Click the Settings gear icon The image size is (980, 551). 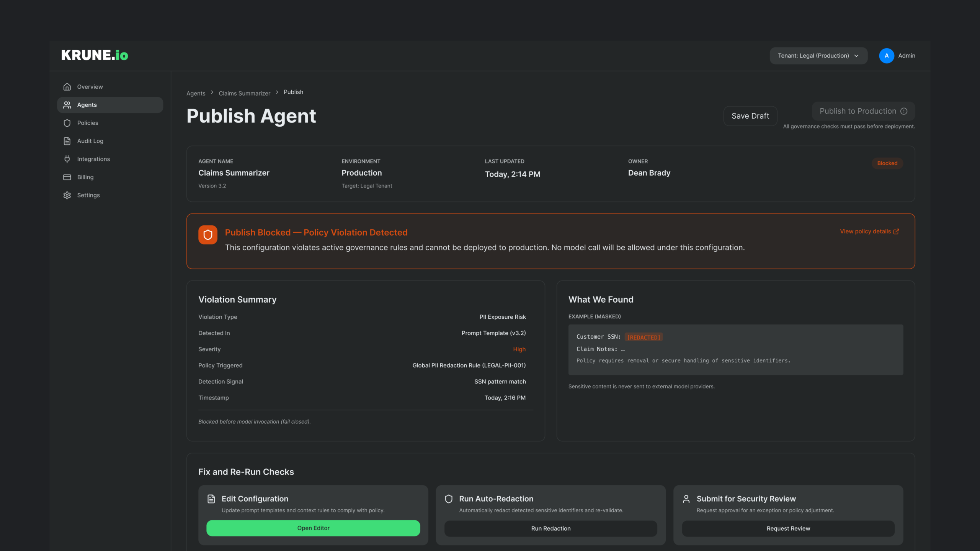point(67,195)
